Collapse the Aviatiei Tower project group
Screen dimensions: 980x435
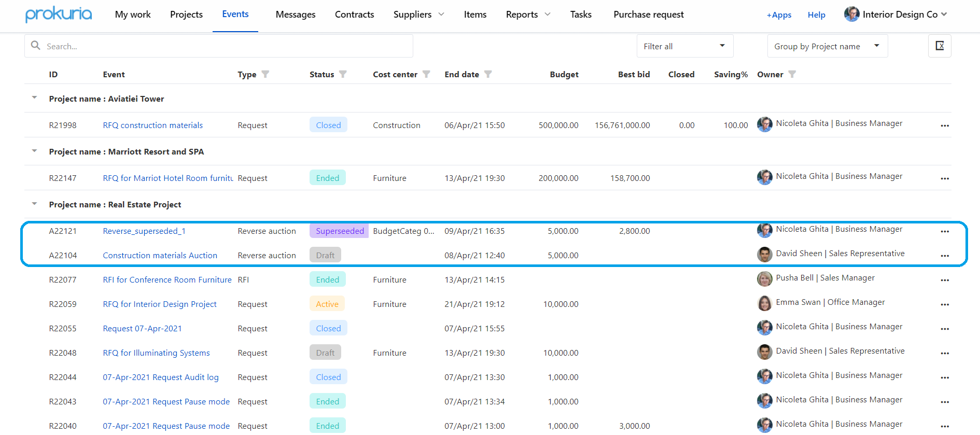[35, 98]
